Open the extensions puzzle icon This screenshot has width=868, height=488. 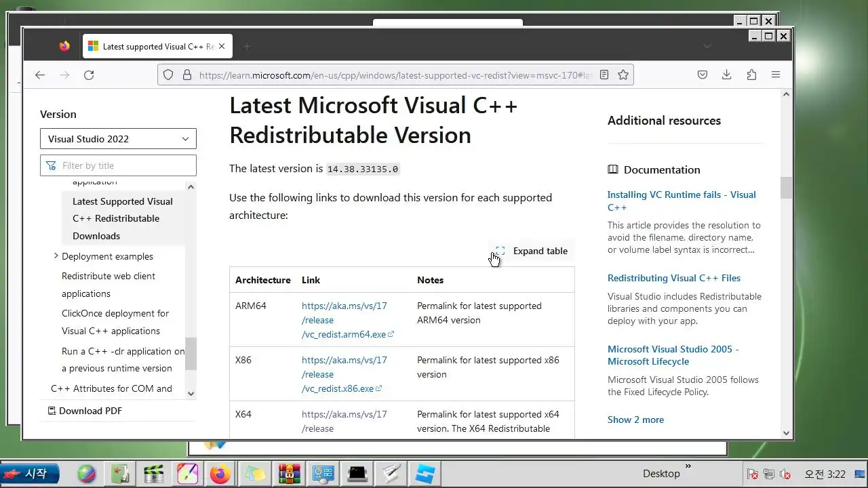click(x=751, y=75)
